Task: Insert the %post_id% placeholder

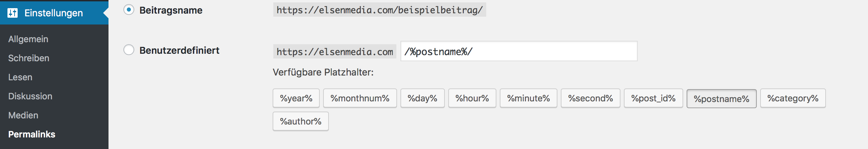Action: tap(653, 98)
